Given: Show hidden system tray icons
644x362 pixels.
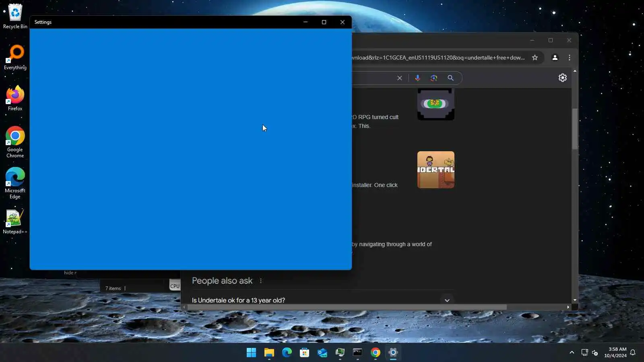Looking at the screenshot, I should coord(572,353).
